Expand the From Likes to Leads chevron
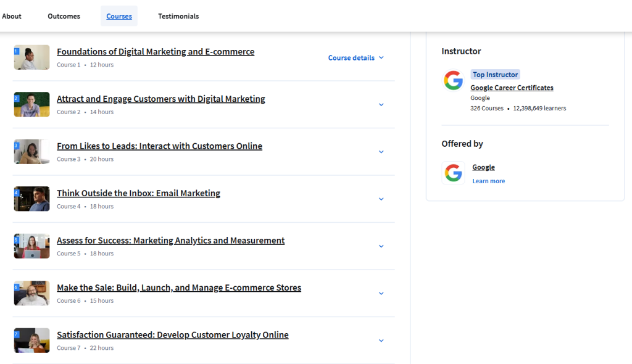 (381, 152)
